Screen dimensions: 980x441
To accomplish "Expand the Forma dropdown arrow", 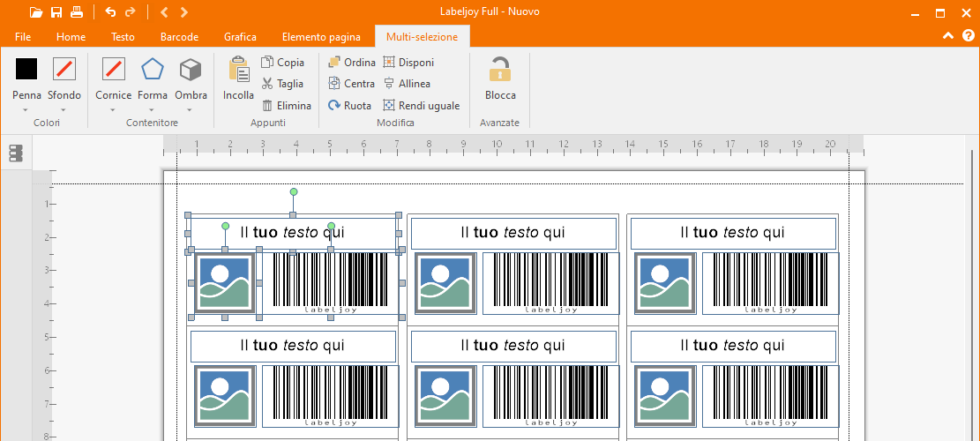I will click(x=153, y=110).
